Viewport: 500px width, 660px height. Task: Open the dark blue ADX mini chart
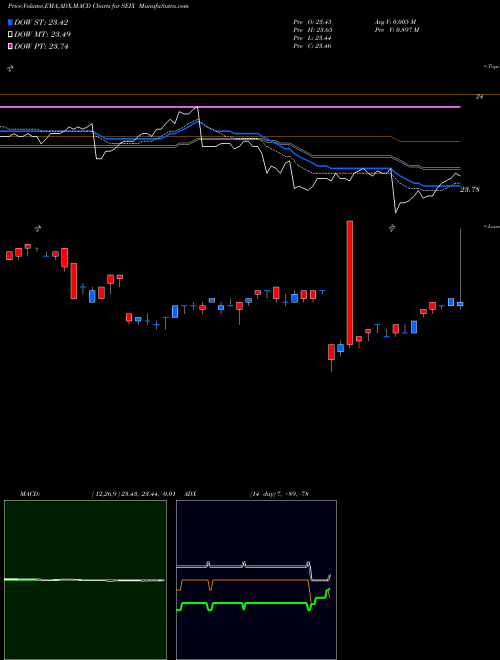(256, 580)
